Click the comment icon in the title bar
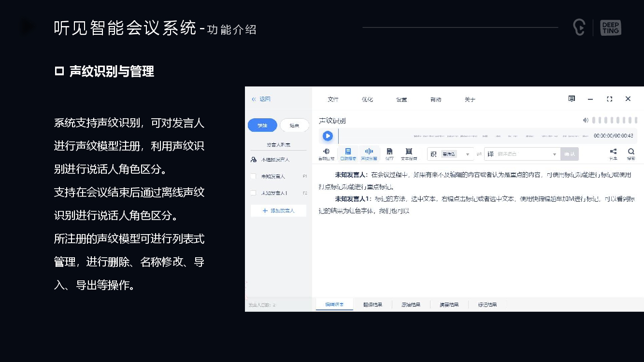 pos(571,98)
